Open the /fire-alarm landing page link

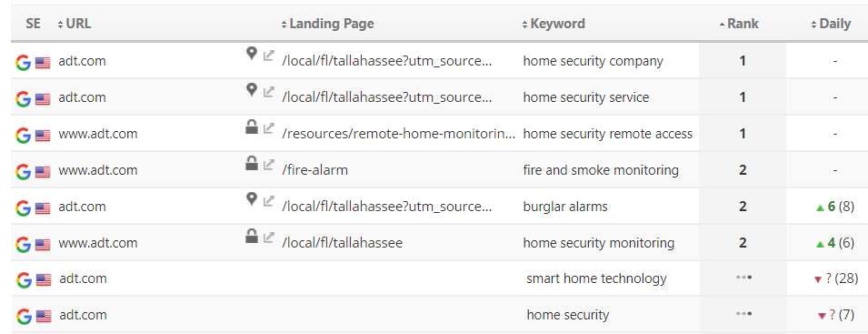(x=315, y=170)
